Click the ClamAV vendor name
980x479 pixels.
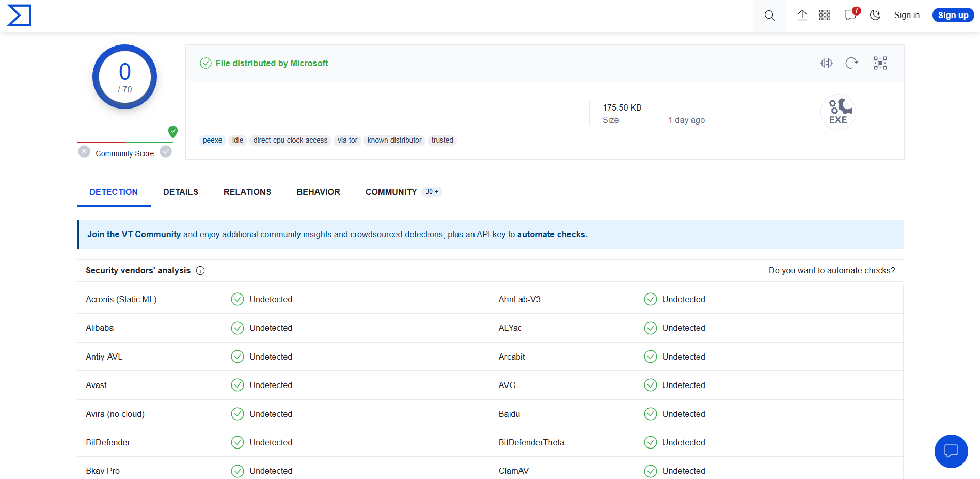pyautogui.click(x=514, y=471)
